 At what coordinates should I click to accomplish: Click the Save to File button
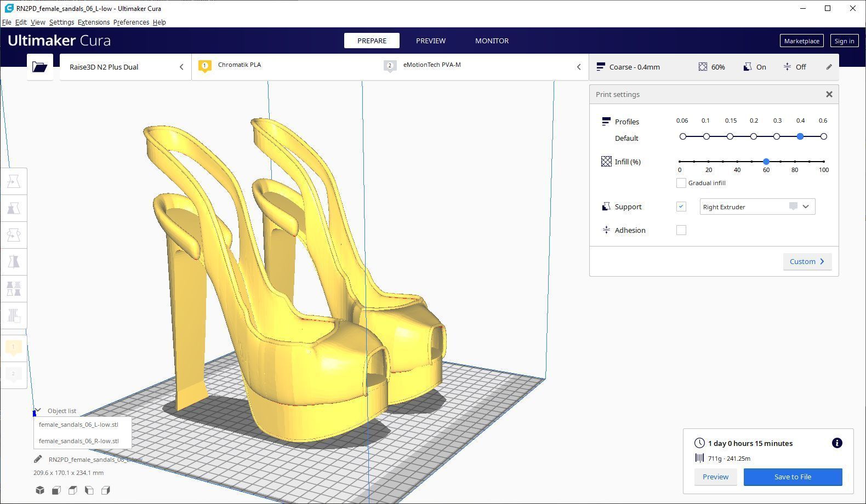coord(793,477)
